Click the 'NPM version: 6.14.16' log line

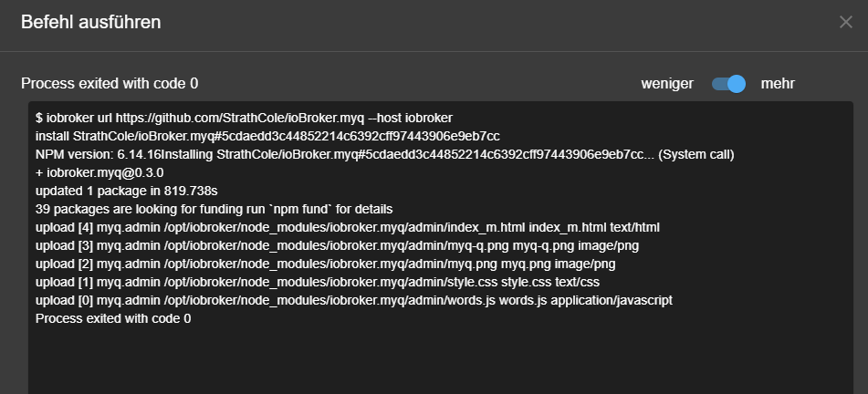[x=385, y=154]
